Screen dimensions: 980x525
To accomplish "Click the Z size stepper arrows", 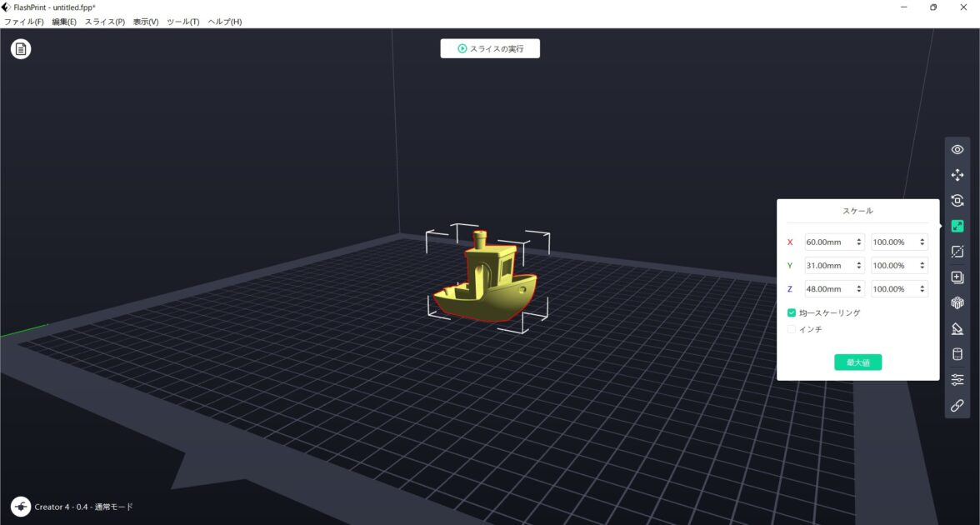I will [x=858, y=289].
